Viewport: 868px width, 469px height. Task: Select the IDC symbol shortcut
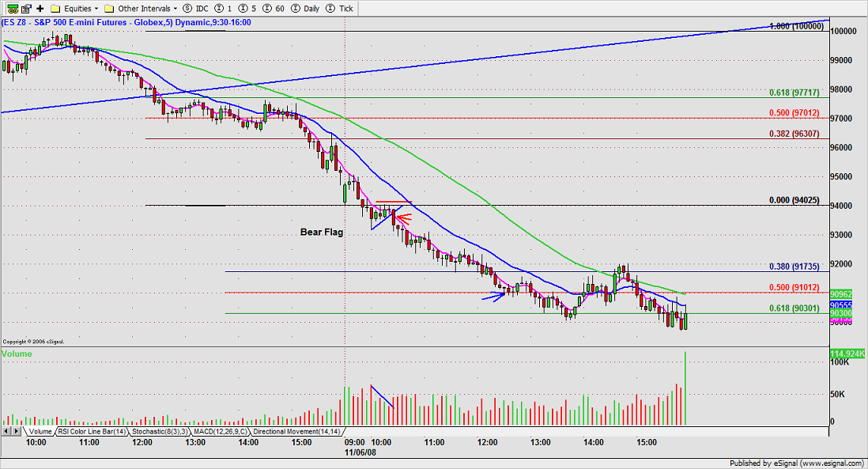click(202, 9)
